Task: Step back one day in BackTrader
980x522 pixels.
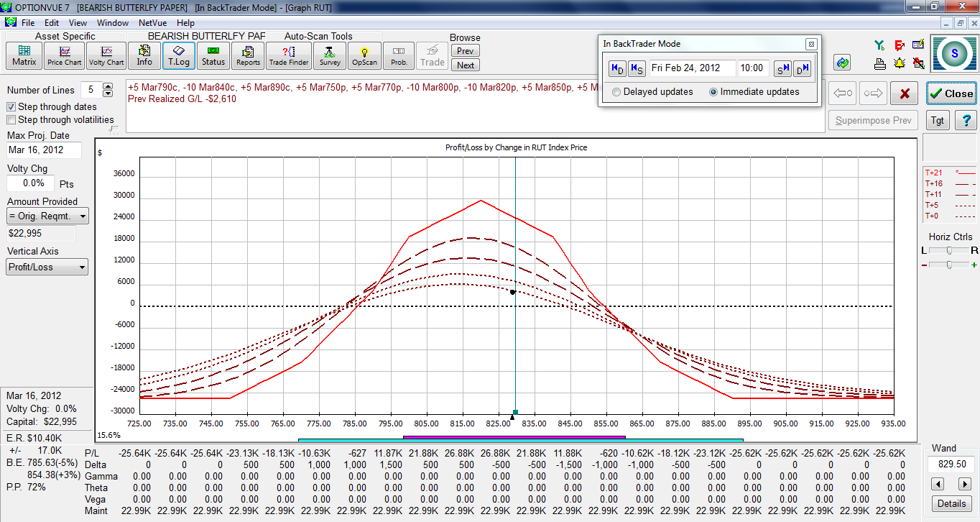Action: 617,68
